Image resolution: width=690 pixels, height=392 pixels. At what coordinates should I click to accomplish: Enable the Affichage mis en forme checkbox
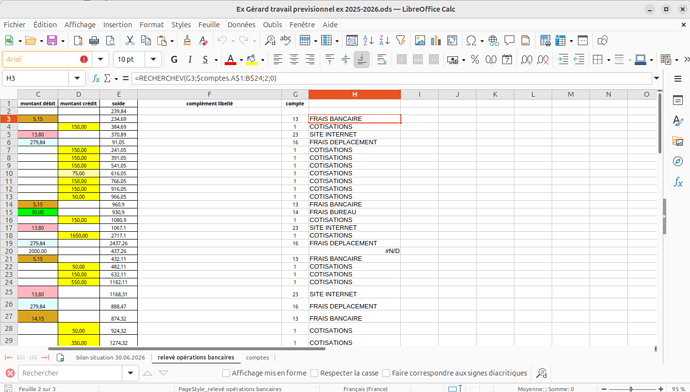(226, 373)
